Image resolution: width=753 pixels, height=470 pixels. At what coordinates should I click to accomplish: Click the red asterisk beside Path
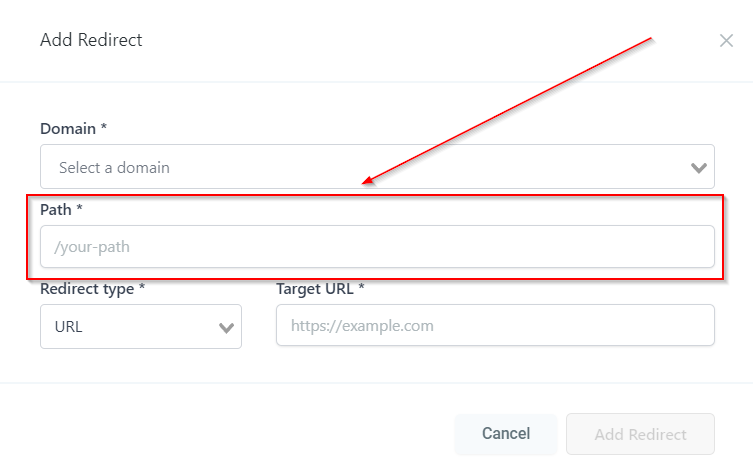[79, 210]
